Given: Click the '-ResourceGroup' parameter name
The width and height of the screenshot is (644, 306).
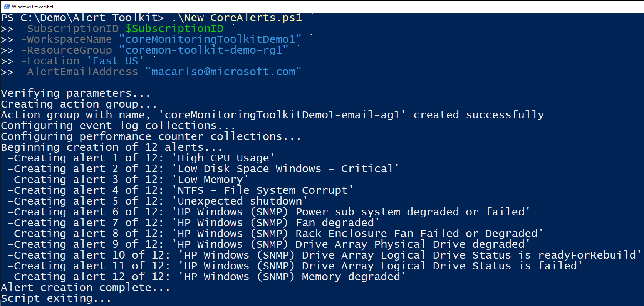Looking at the screenshot, I should click(66, 50).
